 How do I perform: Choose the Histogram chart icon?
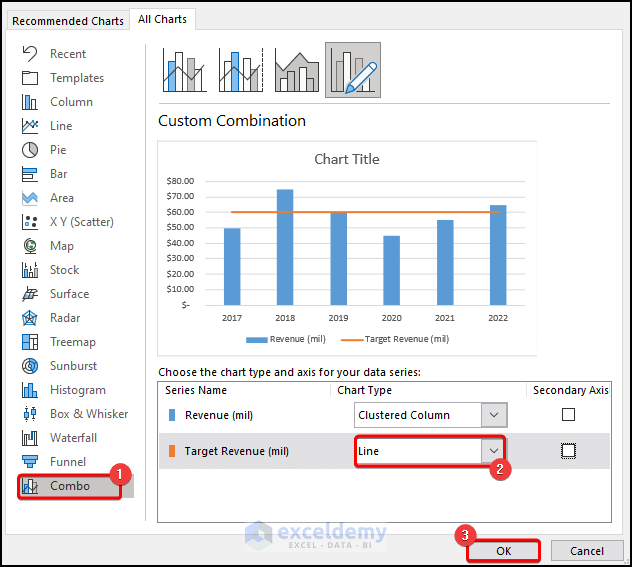(x=30, y=390)
